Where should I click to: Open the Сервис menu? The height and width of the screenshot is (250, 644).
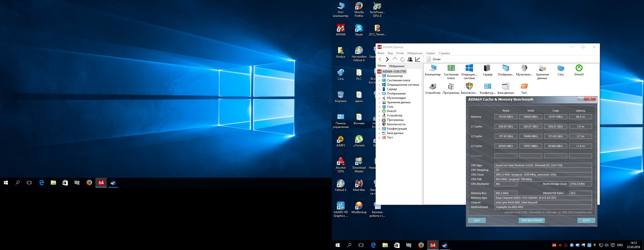[x=430, y=53]
